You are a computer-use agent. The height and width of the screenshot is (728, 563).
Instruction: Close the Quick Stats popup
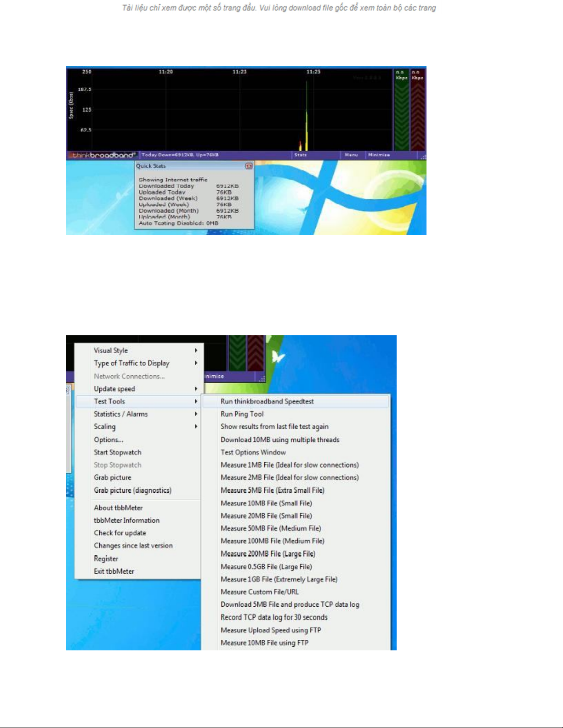(x=249, y=166)
